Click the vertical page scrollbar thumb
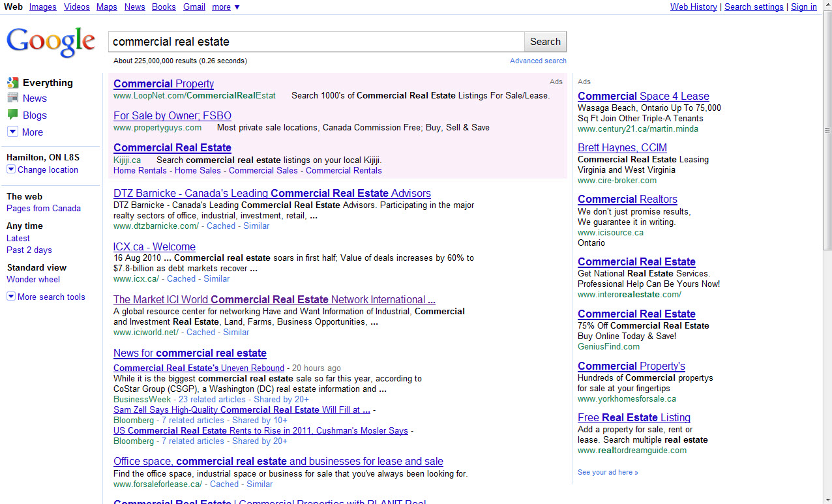The width and height of the screenshot is (832, 504). click(827, 130)
